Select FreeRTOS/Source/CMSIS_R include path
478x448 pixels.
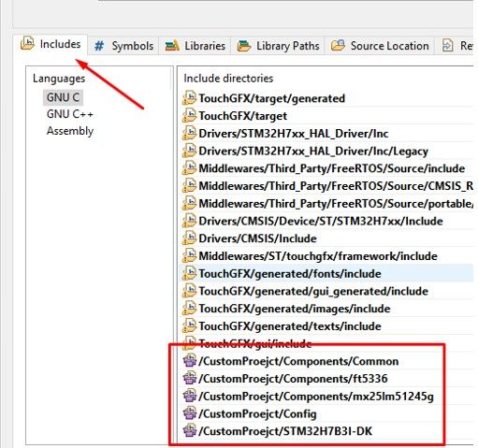336,186
